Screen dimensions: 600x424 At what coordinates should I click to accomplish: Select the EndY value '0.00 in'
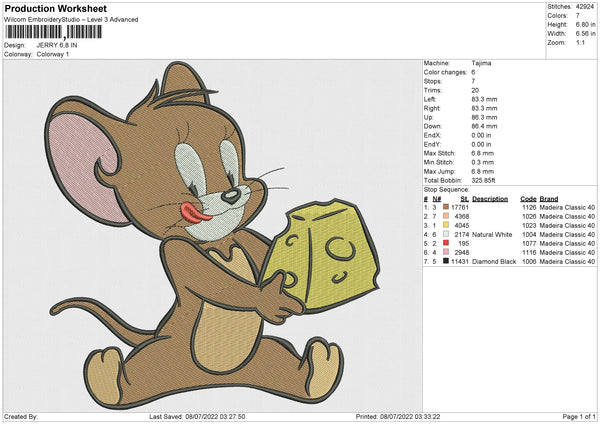tap(481, 144)
